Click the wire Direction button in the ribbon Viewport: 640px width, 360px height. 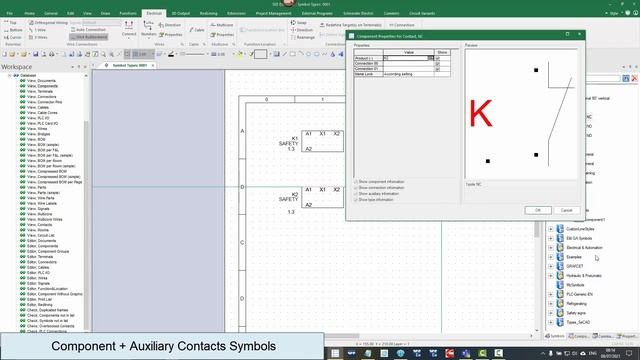[x=169, y=25]
